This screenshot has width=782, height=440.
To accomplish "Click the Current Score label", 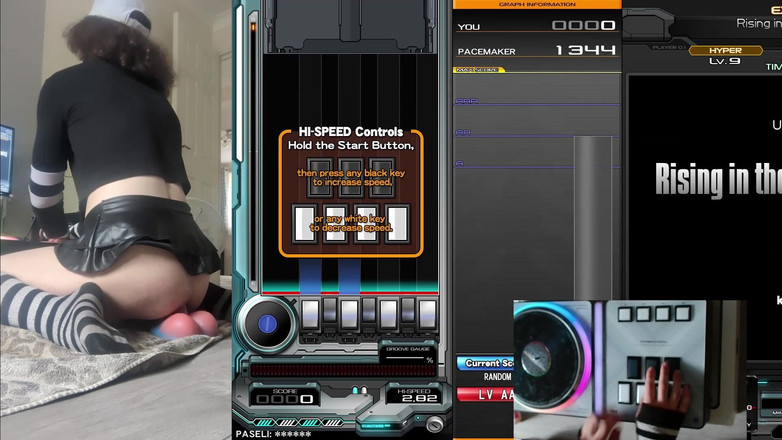I will (x=485, y=363).
